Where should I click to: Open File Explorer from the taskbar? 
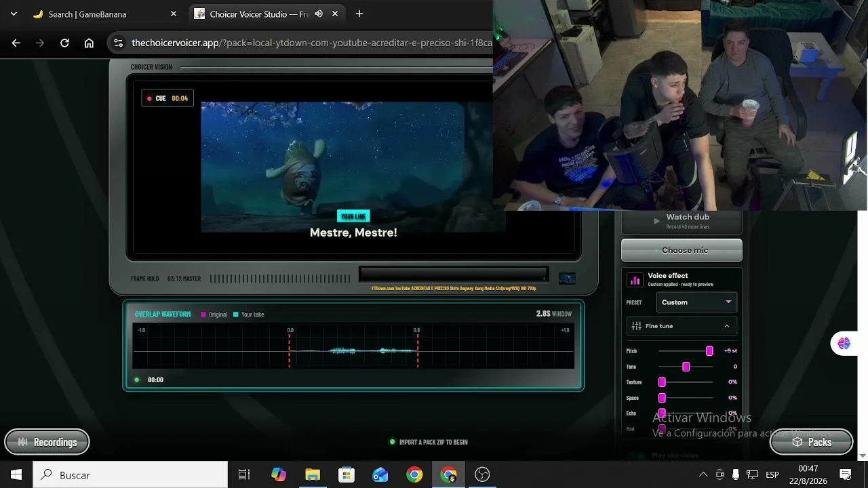coord(313,474)
